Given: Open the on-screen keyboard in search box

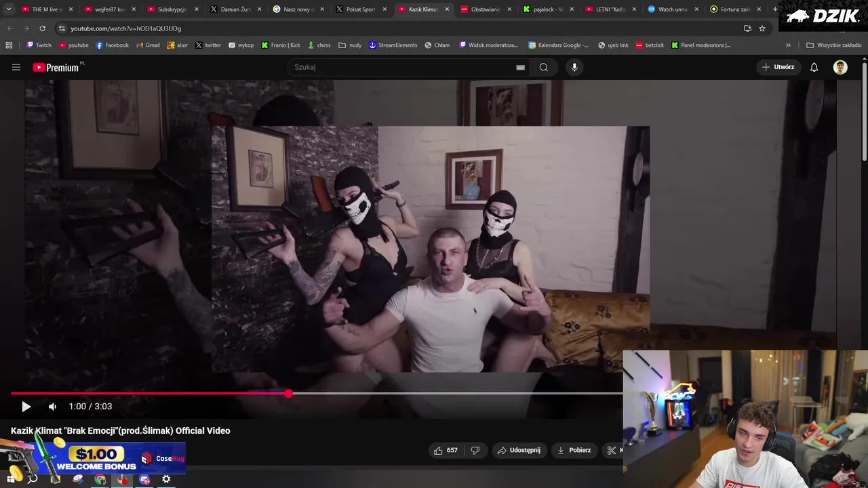Looking at the screenshot, I should click(520, 67).
